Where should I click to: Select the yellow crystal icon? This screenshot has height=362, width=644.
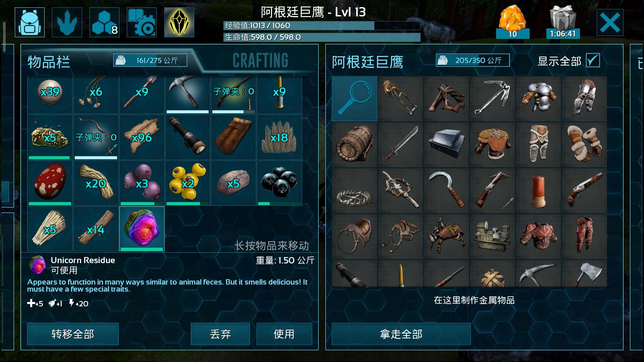click(179, 22)
